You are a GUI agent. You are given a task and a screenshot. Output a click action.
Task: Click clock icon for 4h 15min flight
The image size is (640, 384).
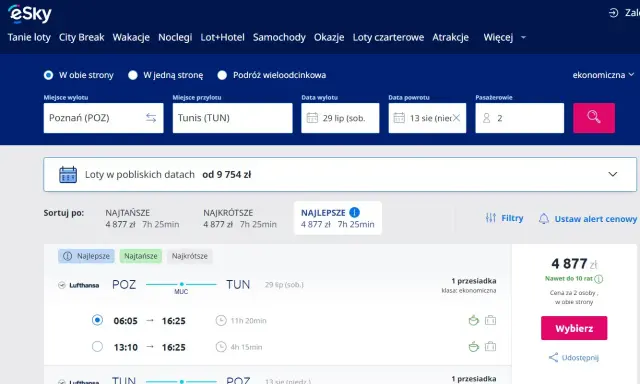click(221, 347)
